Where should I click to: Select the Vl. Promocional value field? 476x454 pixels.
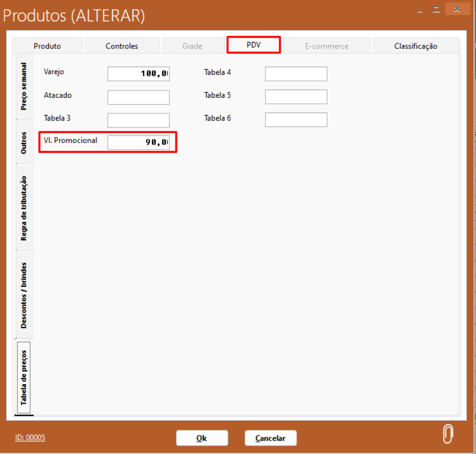[x=138, y=143]
